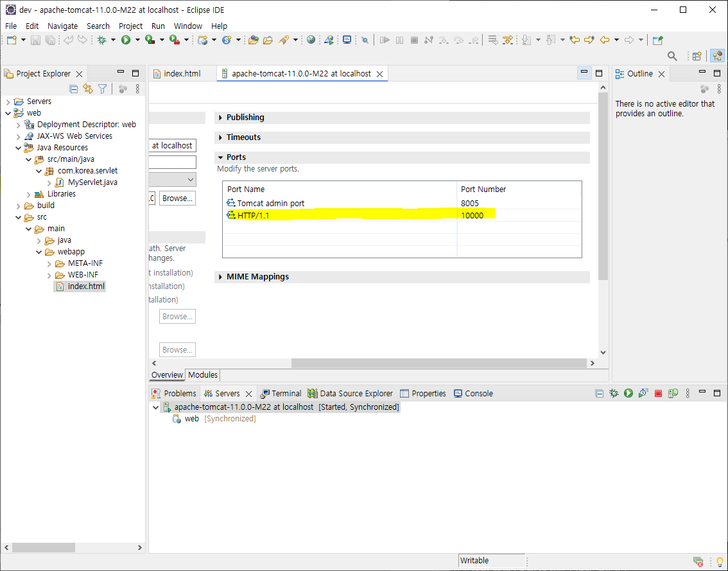Open the Problems view tab
728x571 pixels.
[174, 394]
